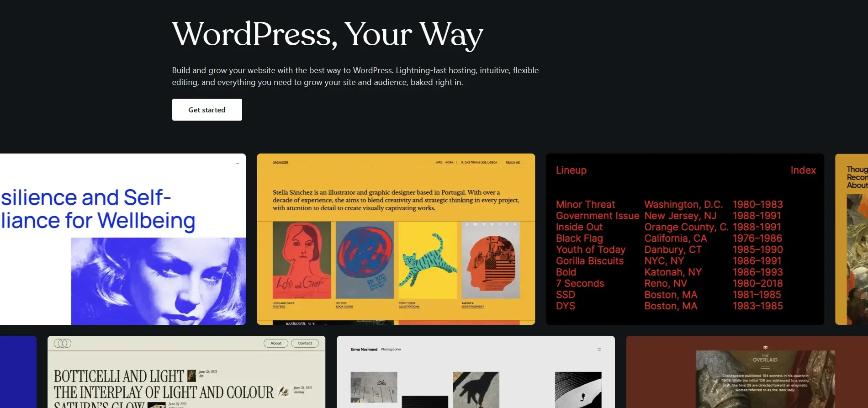
Task: Click the IBY 1972 book cover thumbnail
Action: pyautogui.click(x=365, y=260)
